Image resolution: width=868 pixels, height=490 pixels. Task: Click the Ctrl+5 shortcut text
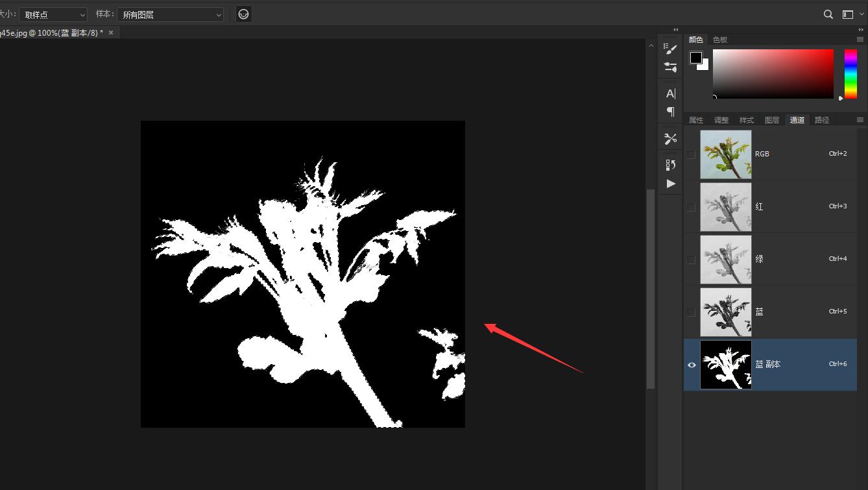[838, 312]
